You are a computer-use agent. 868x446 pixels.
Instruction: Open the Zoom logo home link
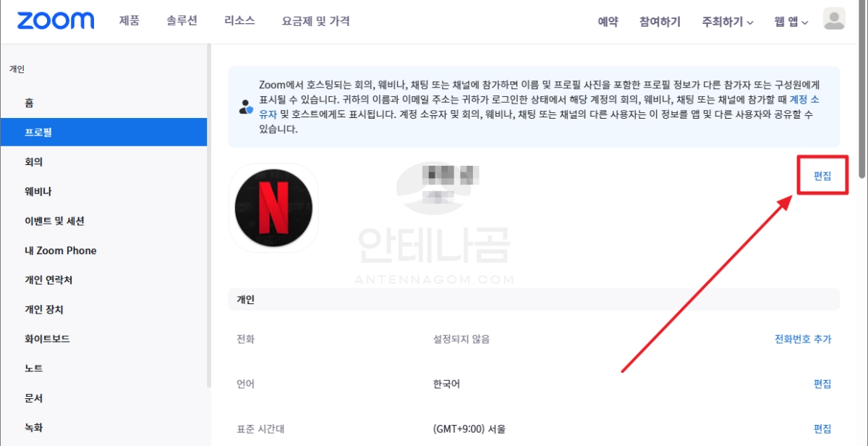point(55,20)
